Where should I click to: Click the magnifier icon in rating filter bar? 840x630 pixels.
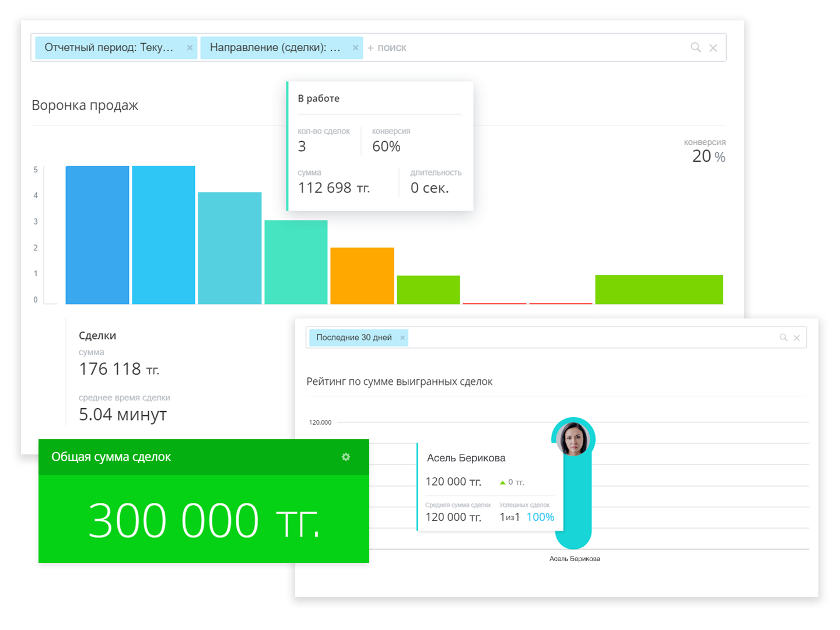pos(783,338)
